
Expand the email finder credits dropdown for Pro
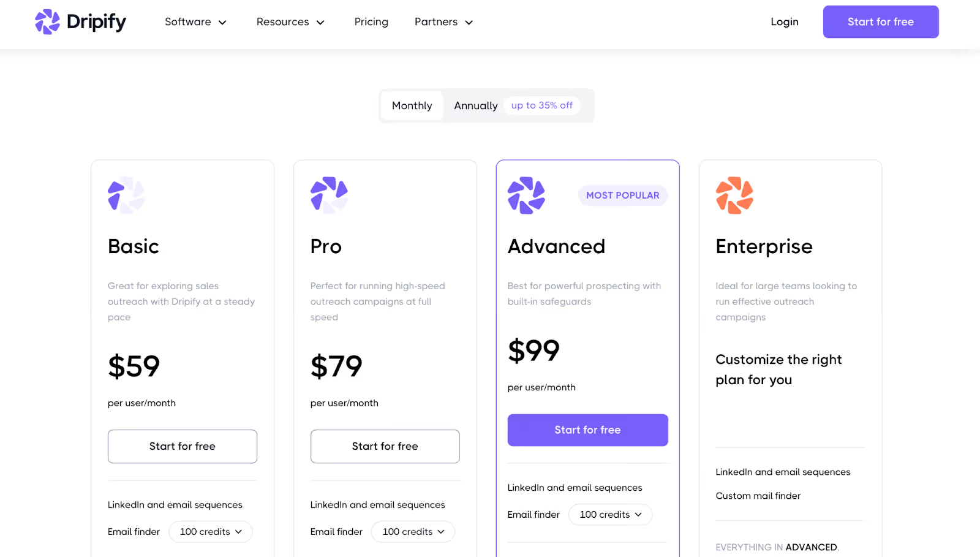[413, 531]
